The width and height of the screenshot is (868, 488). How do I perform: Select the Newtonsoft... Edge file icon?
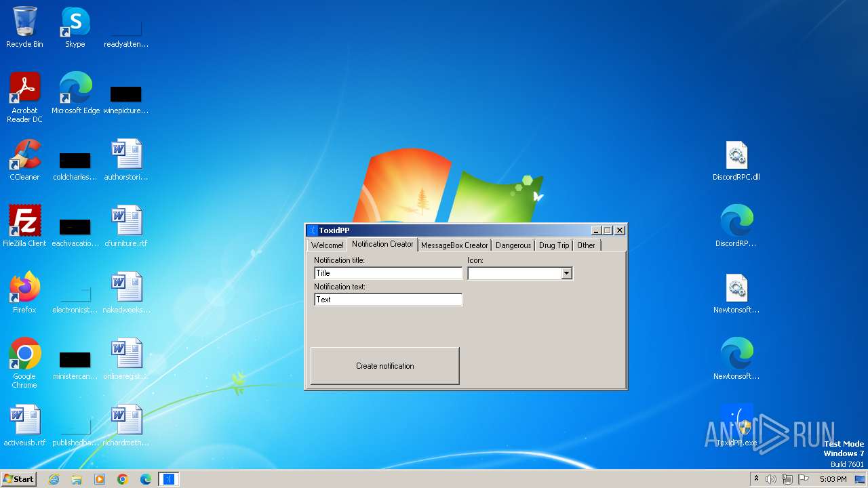point(736,359)
